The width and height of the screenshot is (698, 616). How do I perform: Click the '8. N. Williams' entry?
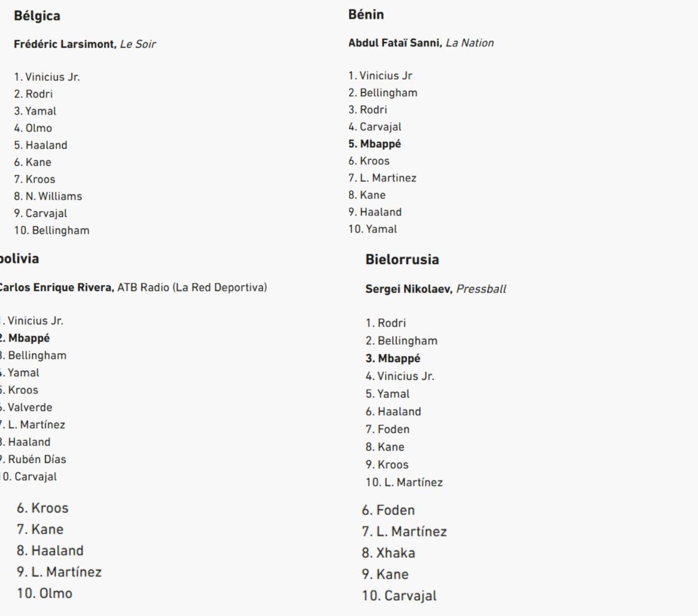[x=48, y=196]
